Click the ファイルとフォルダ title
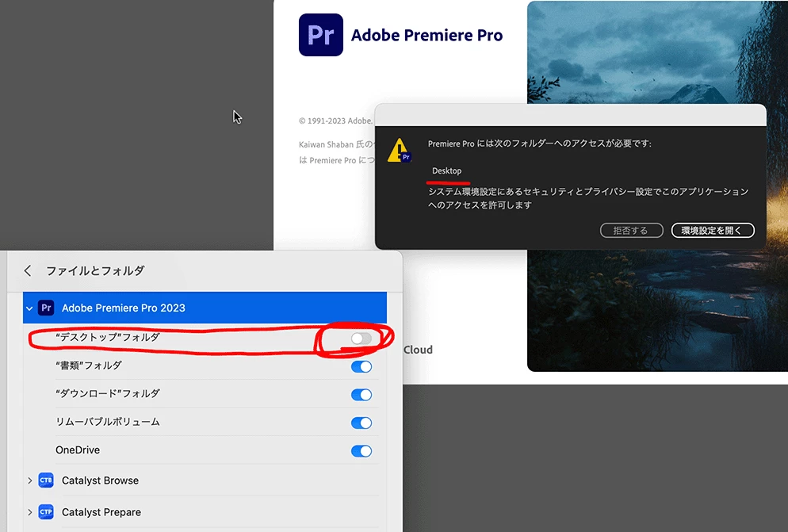The width and height of the screenshot is (788, 532). [x=95, y=270]
